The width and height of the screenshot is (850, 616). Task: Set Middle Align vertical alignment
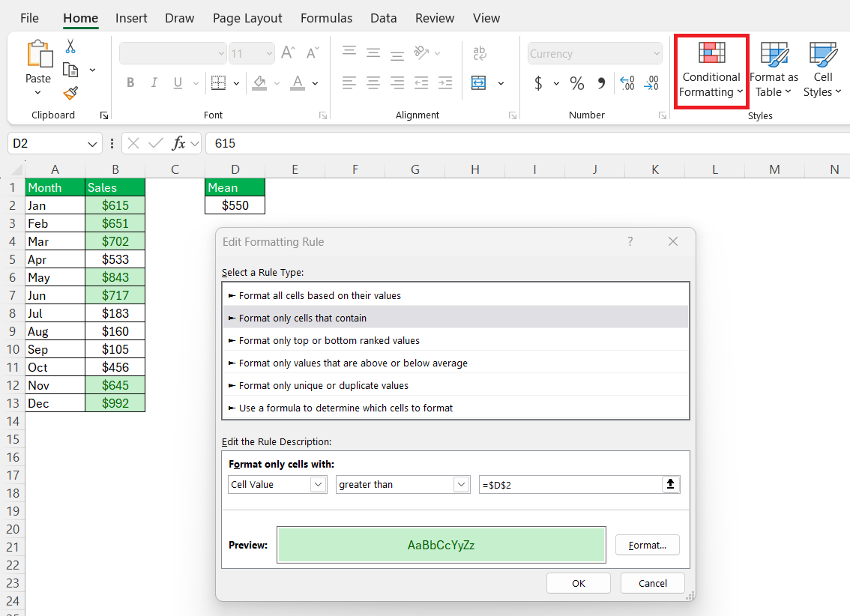373,52
